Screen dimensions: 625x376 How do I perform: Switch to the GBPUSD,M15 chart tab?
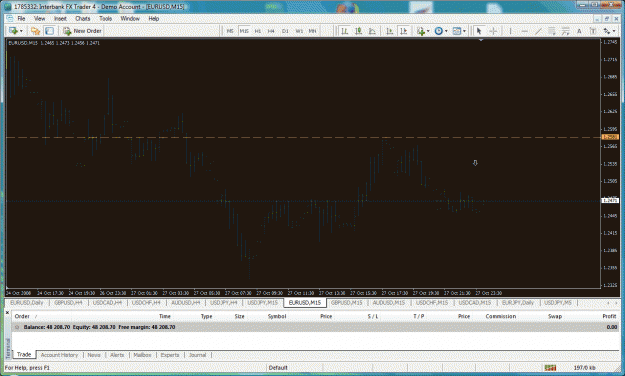pos(346,303)
